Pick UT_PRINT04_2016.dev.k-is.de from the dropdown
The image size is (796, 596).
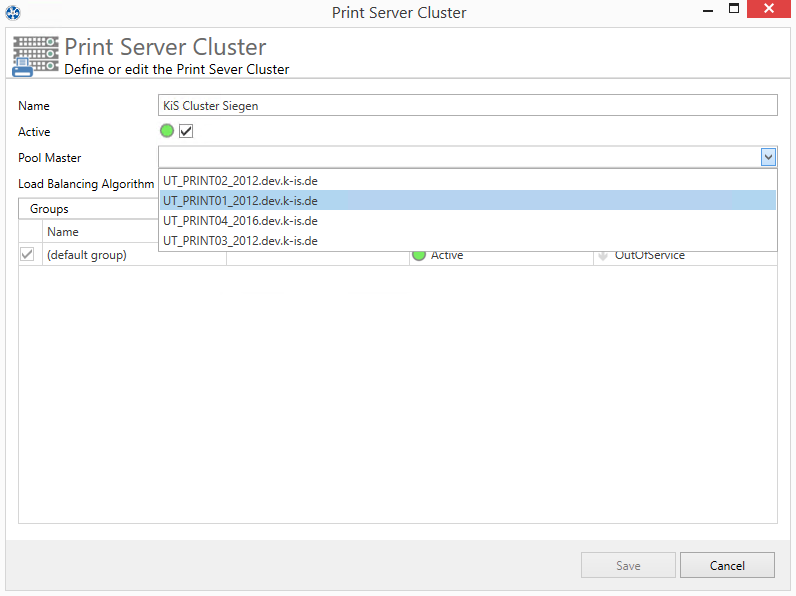[x=240, y=221]
